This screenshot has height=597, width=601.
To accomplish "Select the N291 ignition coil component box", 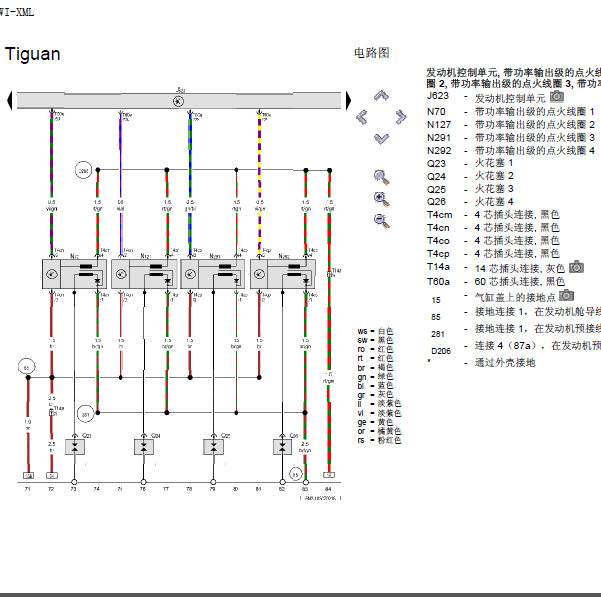I will [x=213, y=274].
